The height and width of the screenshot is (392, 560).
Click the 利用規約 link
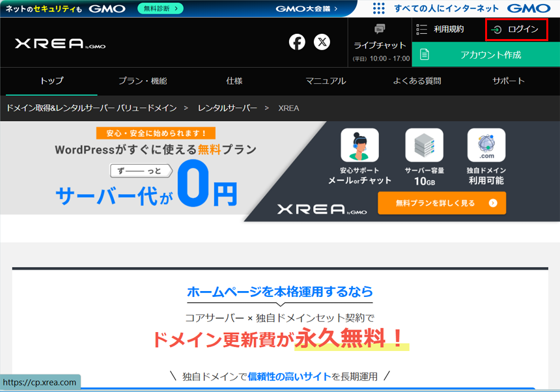[449, 29]
